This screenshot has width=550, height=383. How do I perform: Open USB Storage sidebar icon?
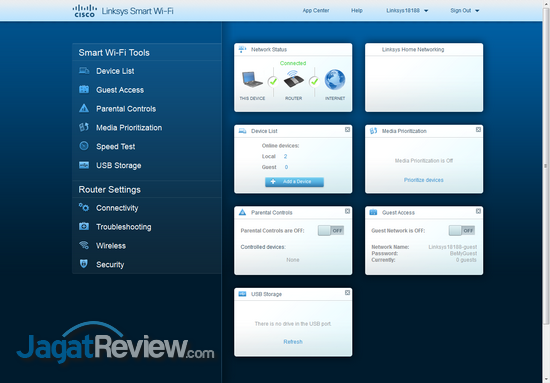coord(84,165)
